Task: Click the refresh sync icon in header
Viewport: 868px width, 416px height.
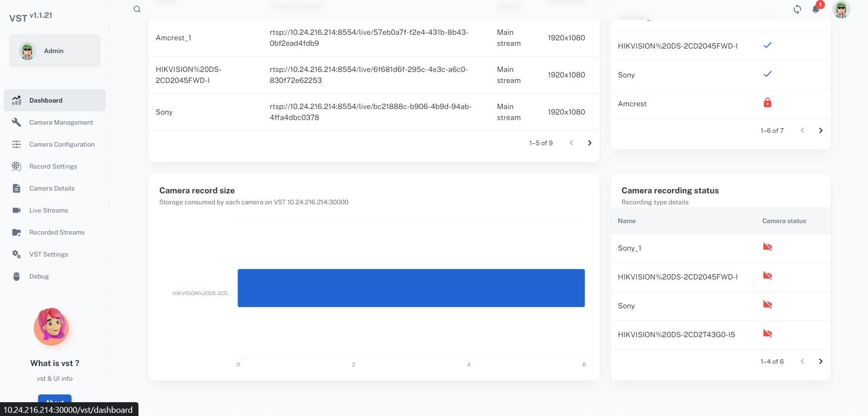Action: pyautogui.click(x=797, y=9)
